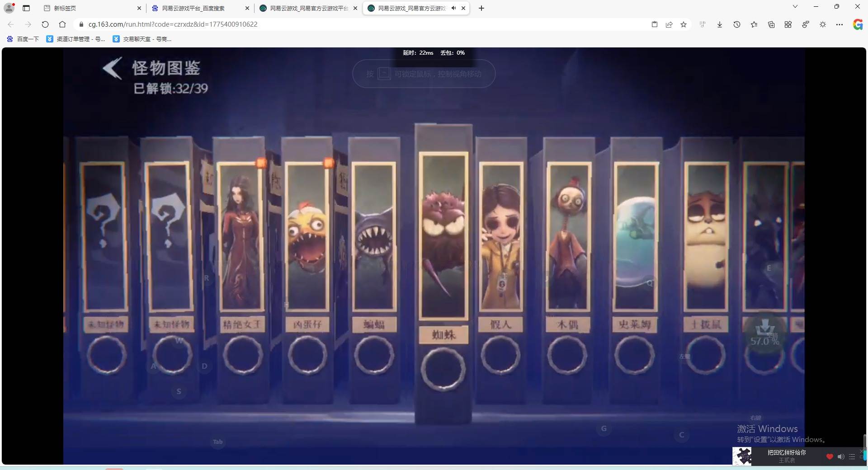Open the 渠道订单管理 bookmark
868x470 pixels.
tap(76, 39)
